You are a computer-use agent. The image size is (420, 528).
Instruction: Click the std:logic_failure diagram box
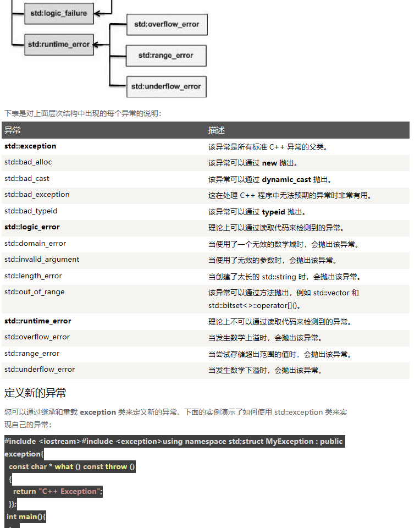(59, 13)
